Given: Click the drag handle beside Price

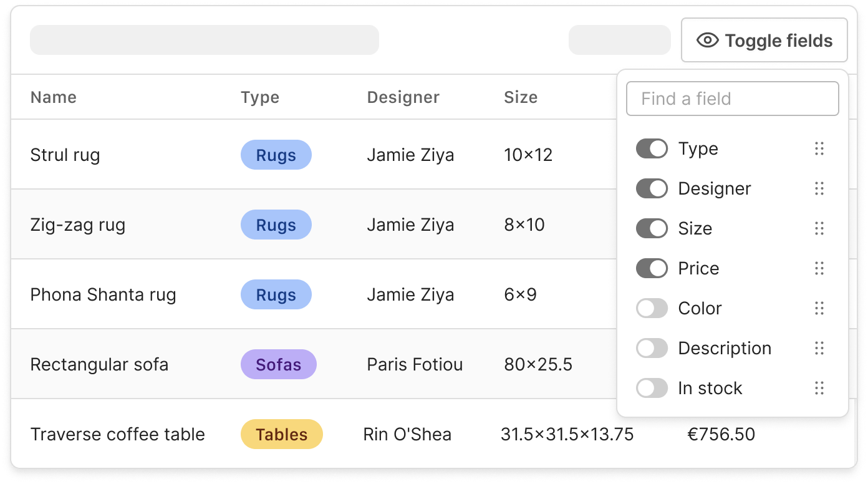Looking at the screenshot, I should 819,268.
